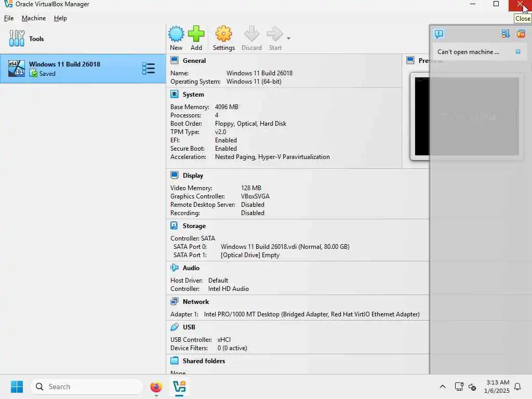532x399 pixels.
Task: Click the notification center speech-bubble icon
Action: coord(438,34)
